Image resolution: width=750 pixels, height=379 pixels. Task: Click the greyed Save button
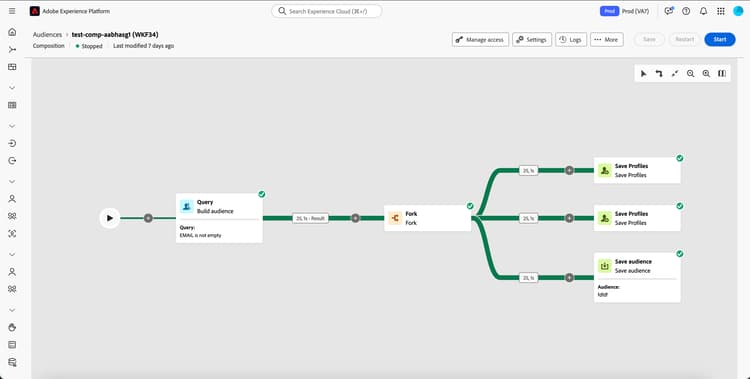pyautogui.click(x=649, y=39)
